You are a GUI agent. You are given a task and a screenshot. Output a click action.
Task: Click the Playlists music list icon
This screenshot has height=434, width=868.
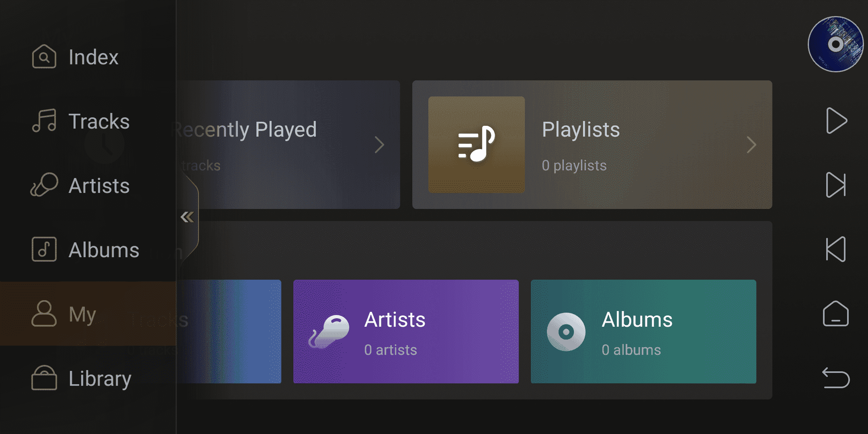click(x=477, y=144)
